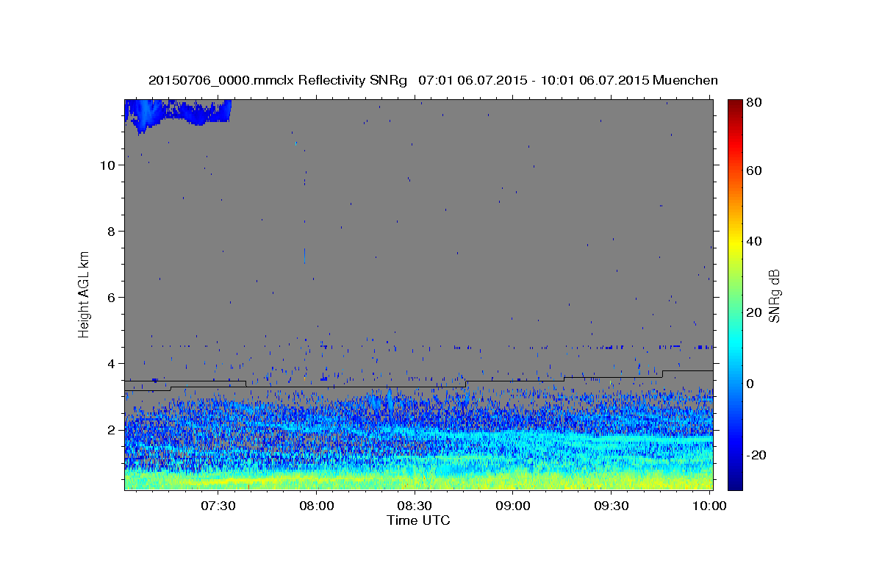Screen dimensions: 882x588
Task: Click the yellow near-surface reflectivity layer
Action: (419, 481)
